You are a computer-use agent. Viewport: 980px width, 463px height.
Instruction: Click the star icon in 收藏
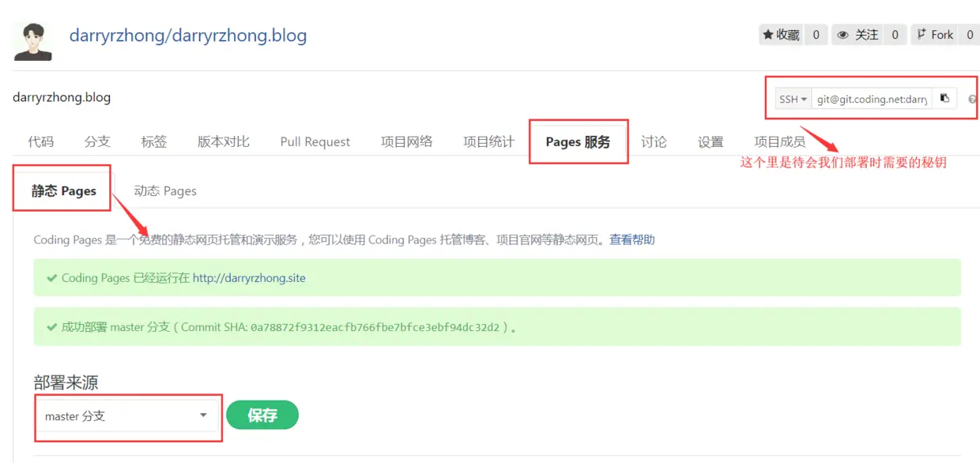click(767, 35)
